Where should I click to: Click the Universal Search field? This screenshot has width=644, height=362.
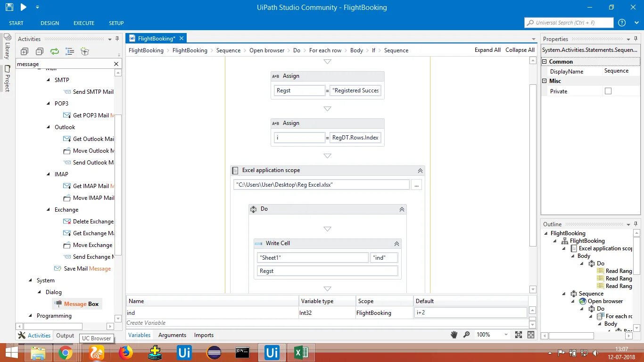click(569, 23)
